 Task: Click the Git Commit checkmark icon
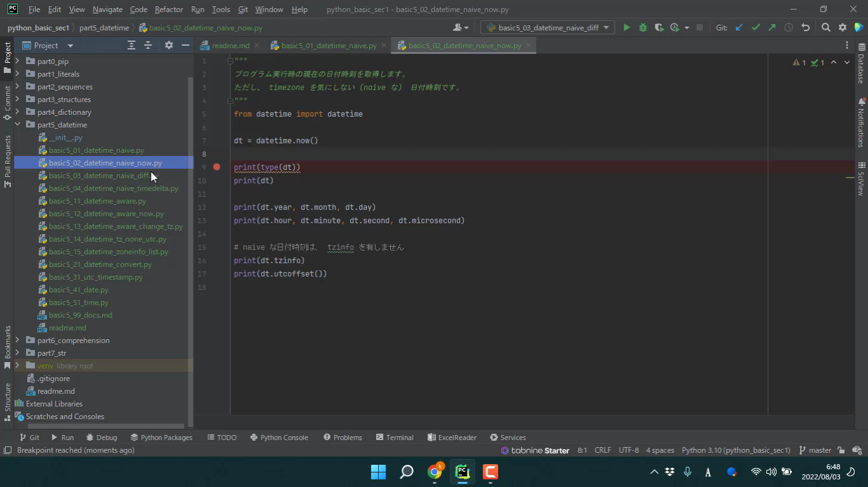[756, 27]
